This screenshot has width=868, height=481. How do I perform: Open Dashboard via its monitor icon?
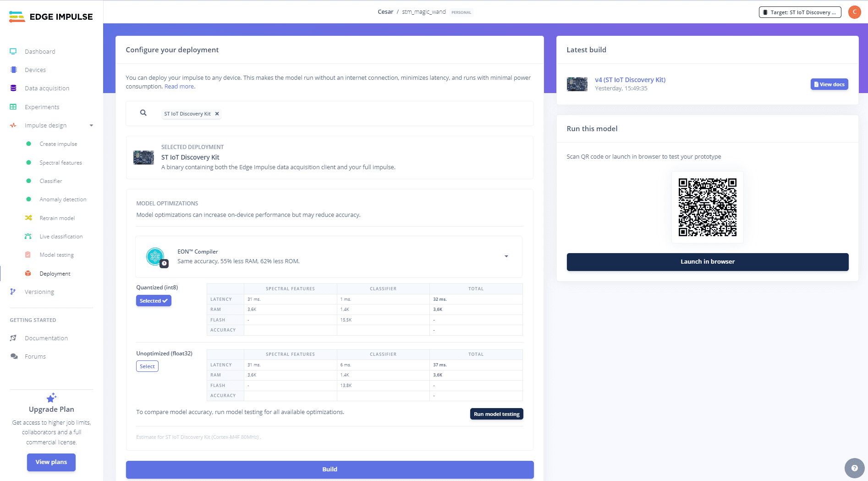(13, 51)
